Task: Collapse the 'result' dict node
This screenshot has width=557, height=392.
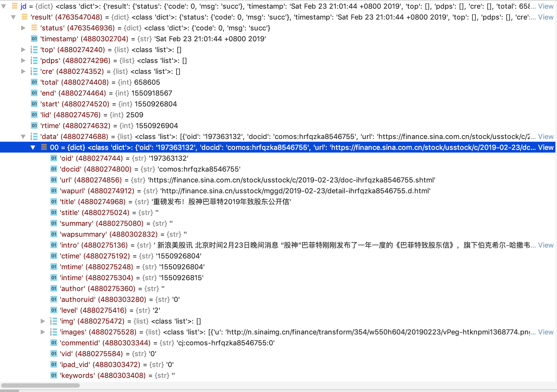Action: (x=13, y=17)
